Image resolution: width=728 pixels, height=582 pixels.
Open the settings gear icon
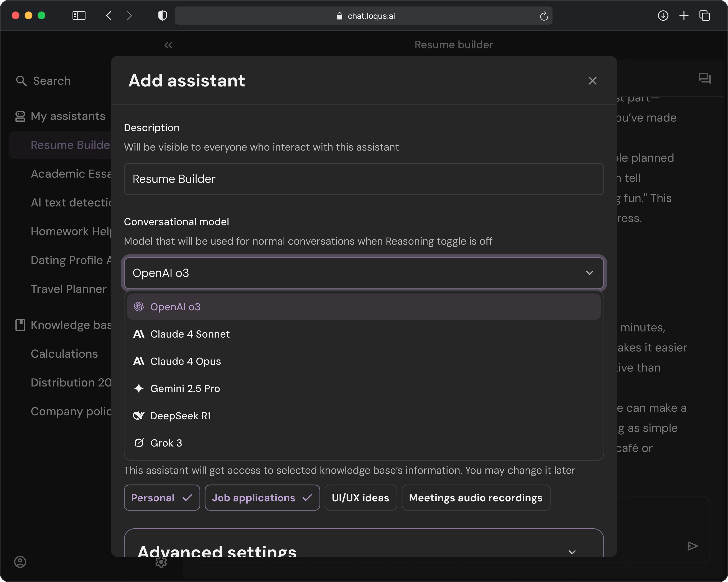pos(161,562)
